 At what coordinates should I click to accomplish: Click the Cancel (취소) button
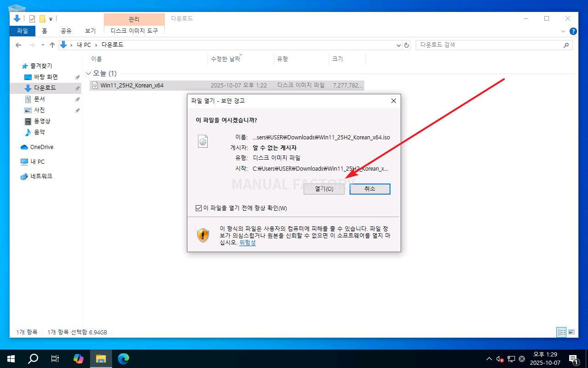coord(370,189)
